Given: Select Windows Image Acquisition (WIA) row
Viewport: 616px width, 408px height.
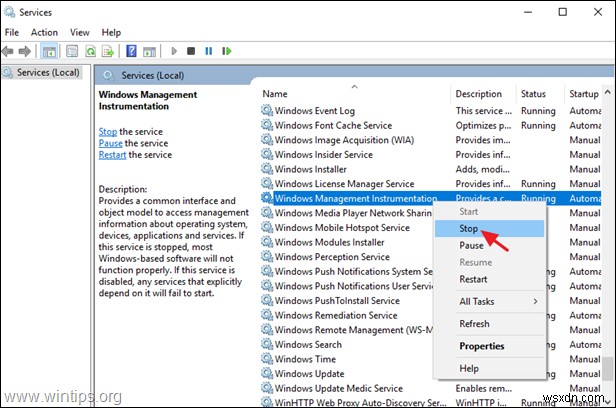Looking at the screenshot, I should tap(431, 140).
